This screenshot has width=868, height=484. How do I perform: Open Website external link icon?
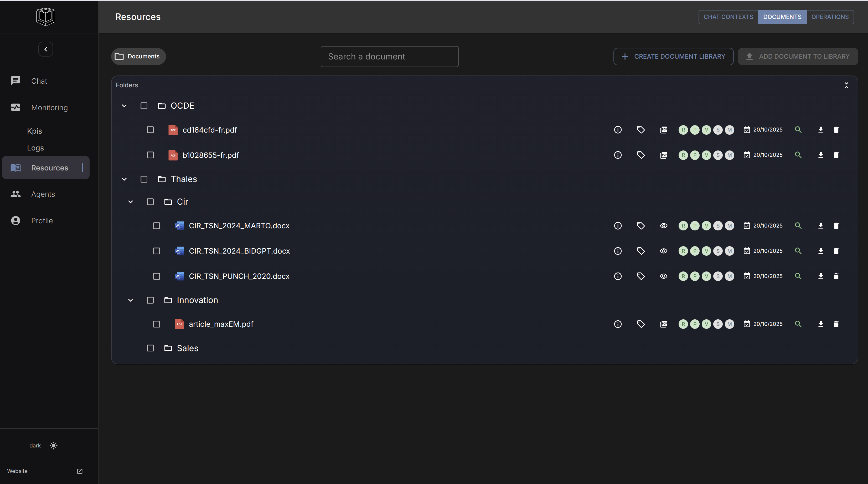pyautogui.click(x=80, y=471)
